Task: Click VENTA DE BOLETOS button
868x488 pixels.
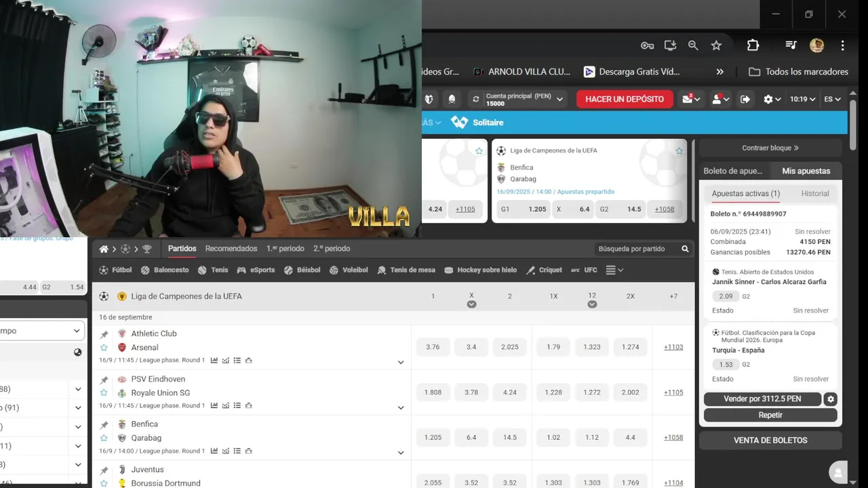Action: 770,441
